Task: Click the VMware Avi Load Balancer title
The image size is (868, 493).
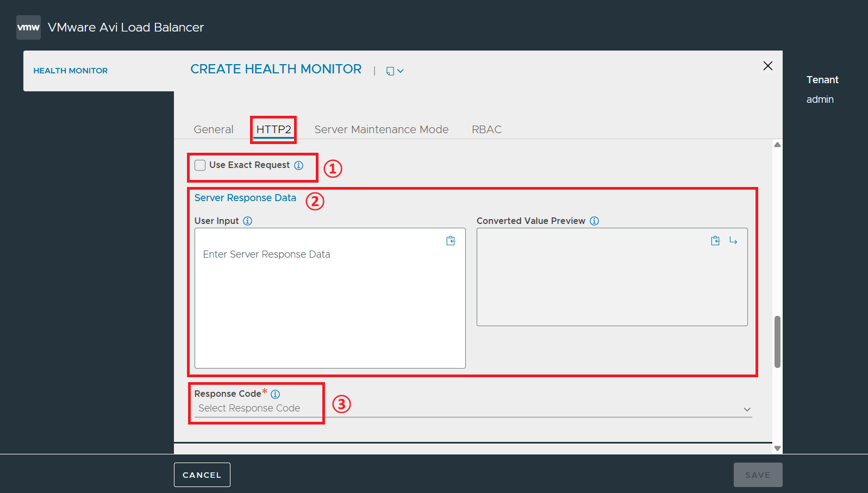Action: click(x=126, y=27)
